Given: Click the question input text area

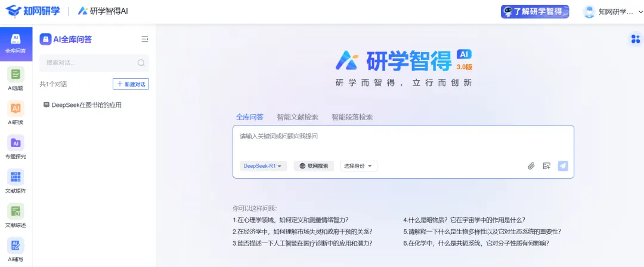Looking at the screenshot, I should click(403, 141).
